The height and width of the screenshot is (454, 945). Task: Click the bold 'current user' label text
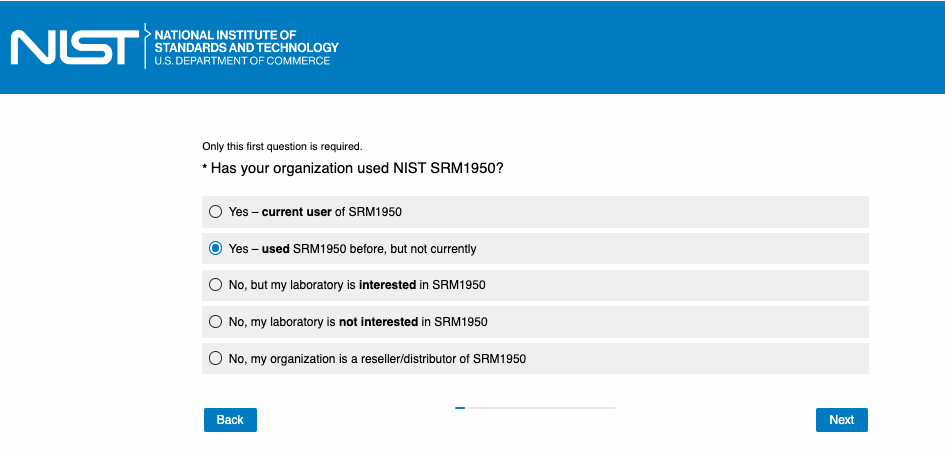pos(297,212)
